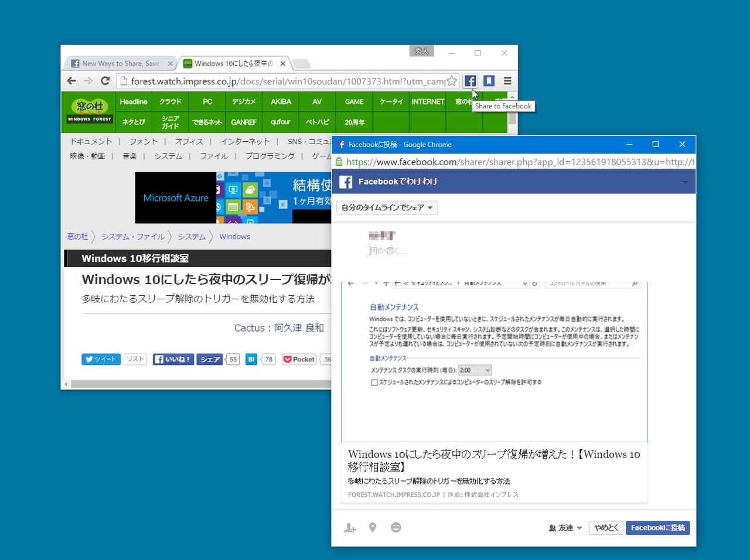Click the Save to Facebook bookmark extension icon
750x560 pixels.
click(489, 81)
